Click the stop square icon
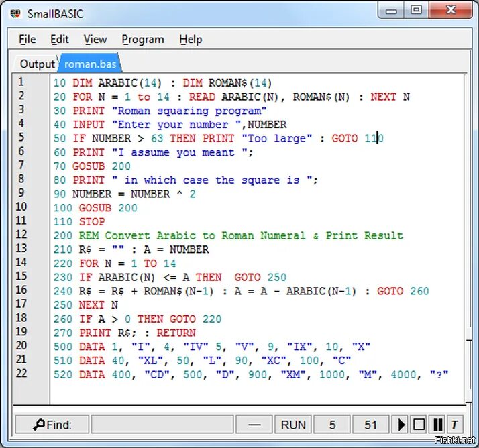 (419, 424)
